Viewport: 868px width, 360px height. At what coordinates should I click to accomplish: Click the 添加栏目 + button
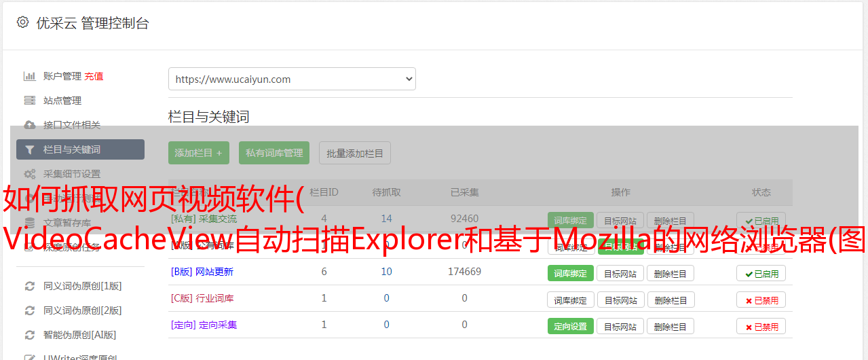(199, 153)
